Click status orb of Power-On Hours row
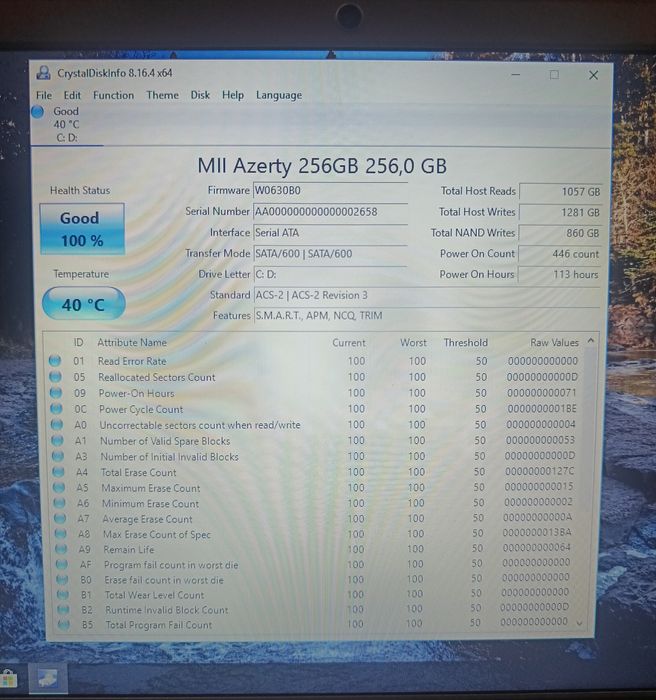 pyautogui.click(x=56, y=393)
